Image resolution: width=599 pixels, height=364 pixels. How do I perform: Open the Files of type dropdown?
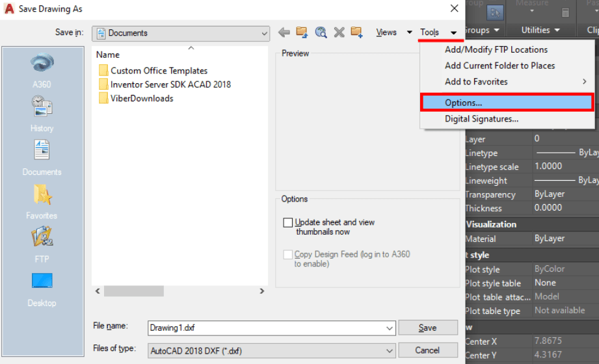272,350
